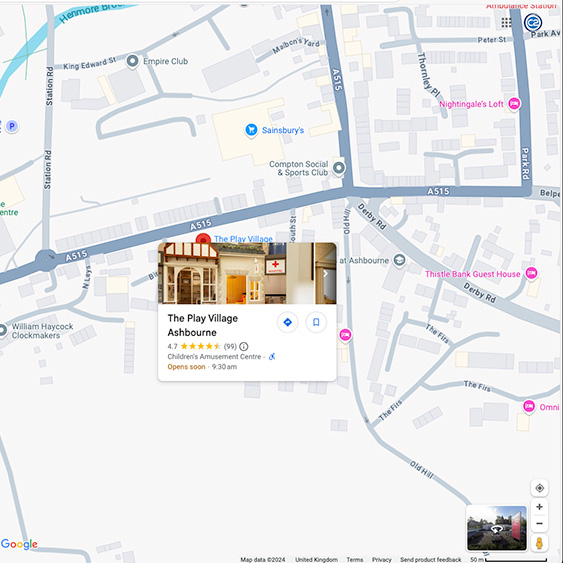Click The Play Village blue map label

[243, 239]
